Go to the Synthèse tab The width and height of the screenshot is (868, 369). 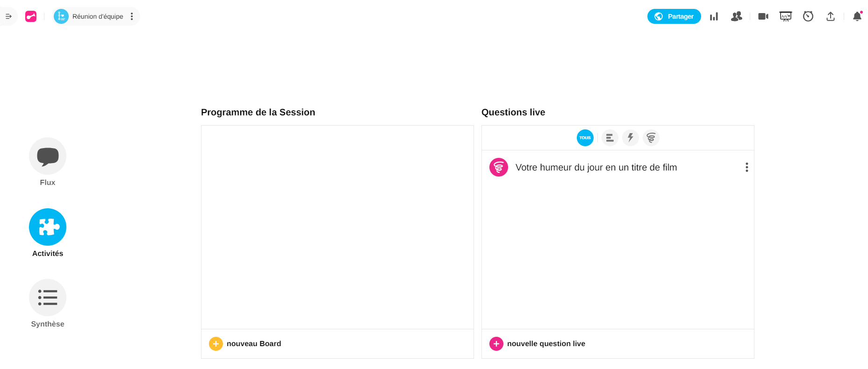pos(48,298)
